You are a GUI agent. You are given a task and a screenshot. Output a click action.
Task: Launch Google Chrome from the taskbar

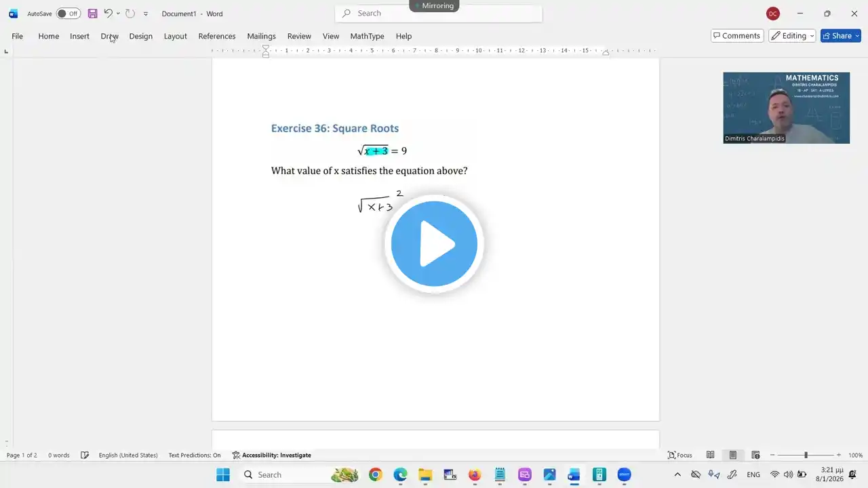click(376, 474)
